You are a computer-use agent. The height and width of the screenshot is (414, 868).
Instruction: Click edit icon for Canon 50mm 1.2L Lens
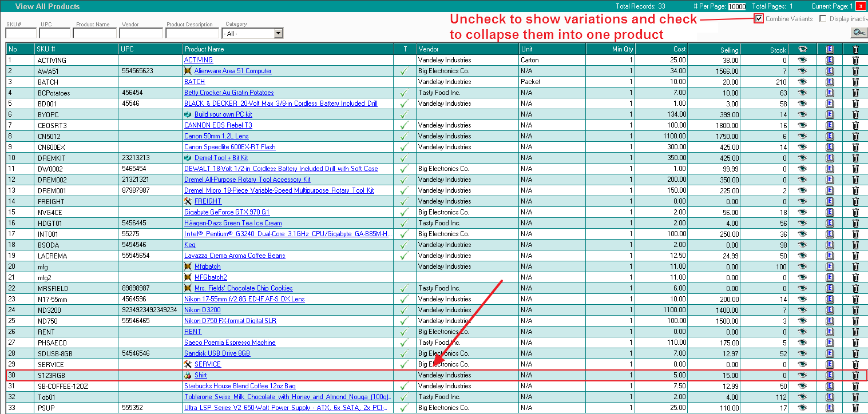pyautogui.click(x=830, y=136)
